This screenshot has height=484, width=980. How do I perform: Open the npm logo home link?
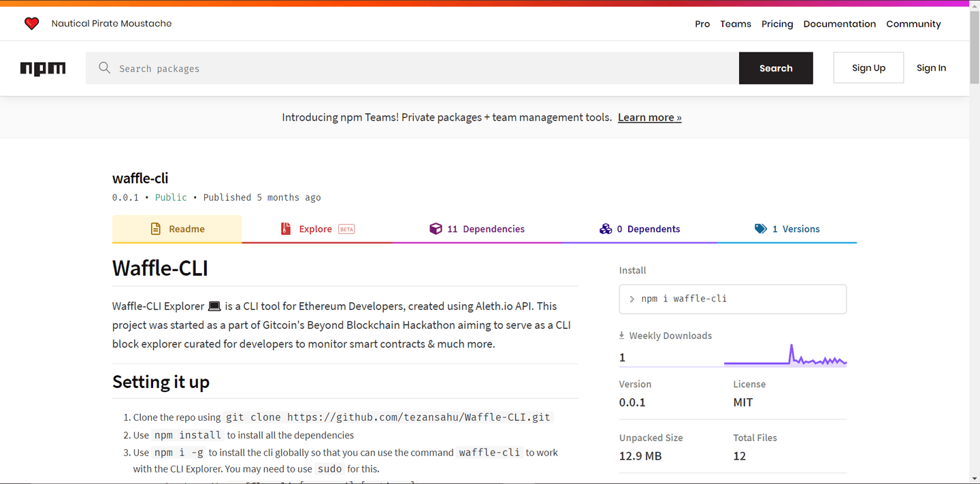point(43,68)
